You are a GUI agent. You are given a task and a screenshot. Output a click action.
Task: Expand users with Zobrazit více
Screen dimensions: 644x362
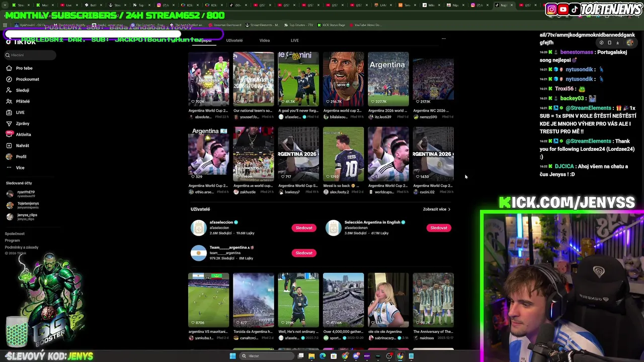pyautogui.click(x=437, y=209)
